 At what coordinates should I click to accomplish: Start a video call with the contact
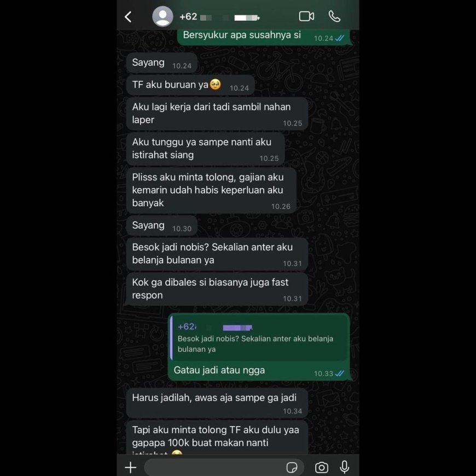tap(306, 16)
